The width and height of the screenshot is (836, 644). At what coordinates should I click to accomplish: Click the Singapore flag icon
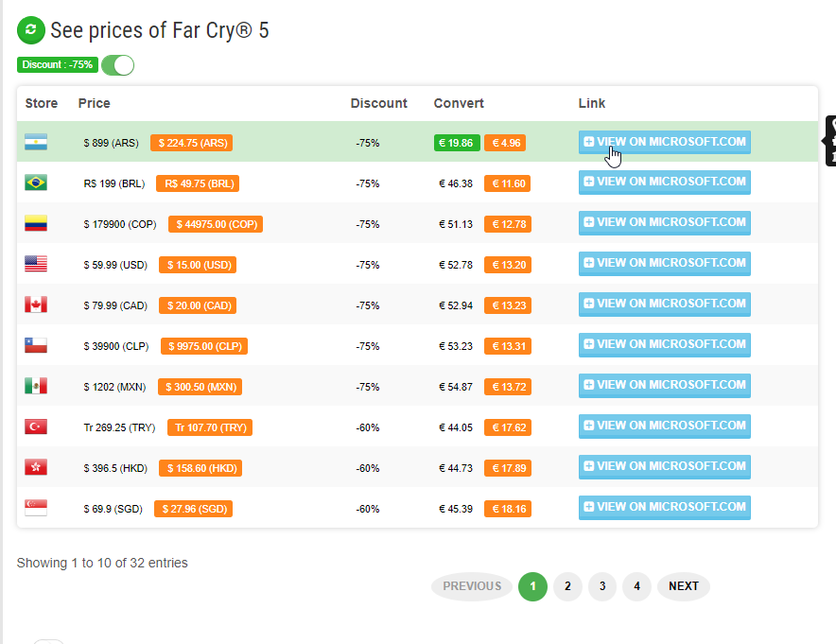point(36,509)
